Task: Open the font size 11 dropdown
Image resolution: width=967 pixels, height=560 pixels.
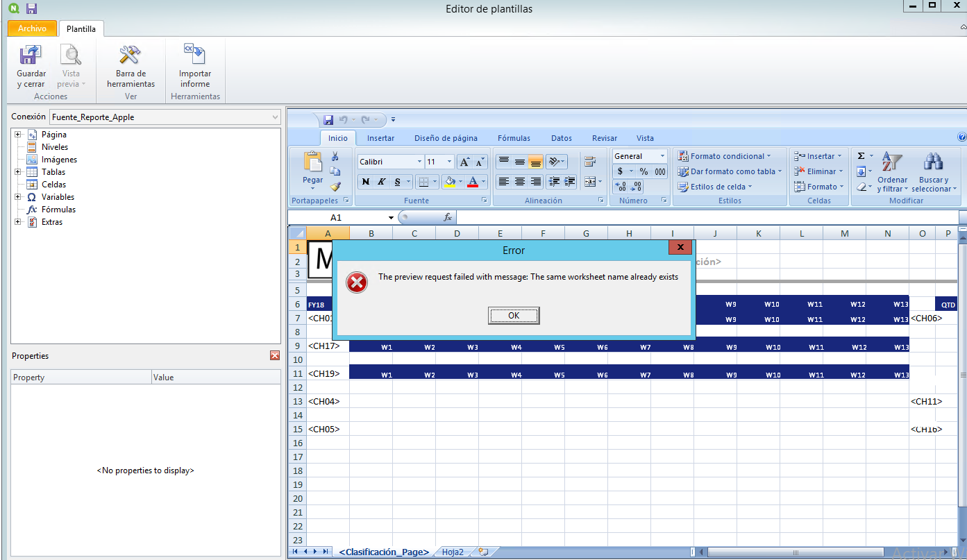Action: (x=451, y=162)
